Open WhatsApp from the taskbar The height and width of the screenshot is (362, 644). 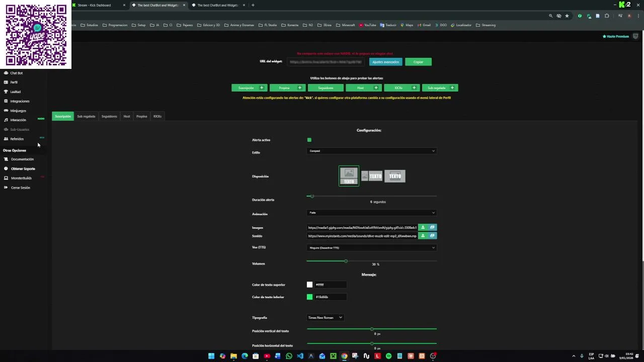pyautogui.click(x=289, y=356)
